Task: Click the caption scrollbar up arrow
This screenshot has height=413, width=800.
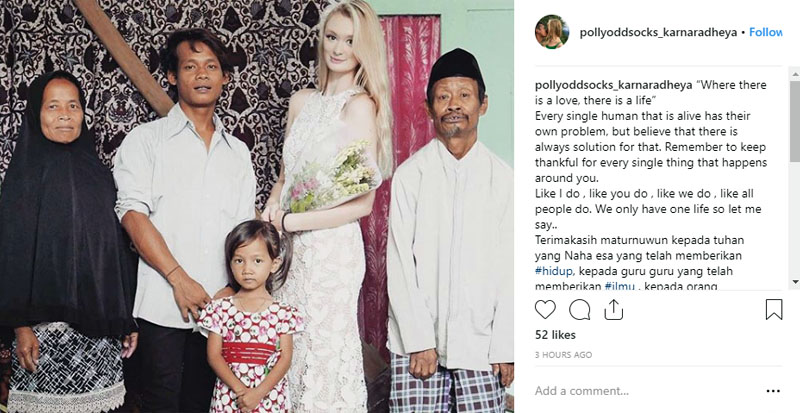Action: (x=795, y=74)
